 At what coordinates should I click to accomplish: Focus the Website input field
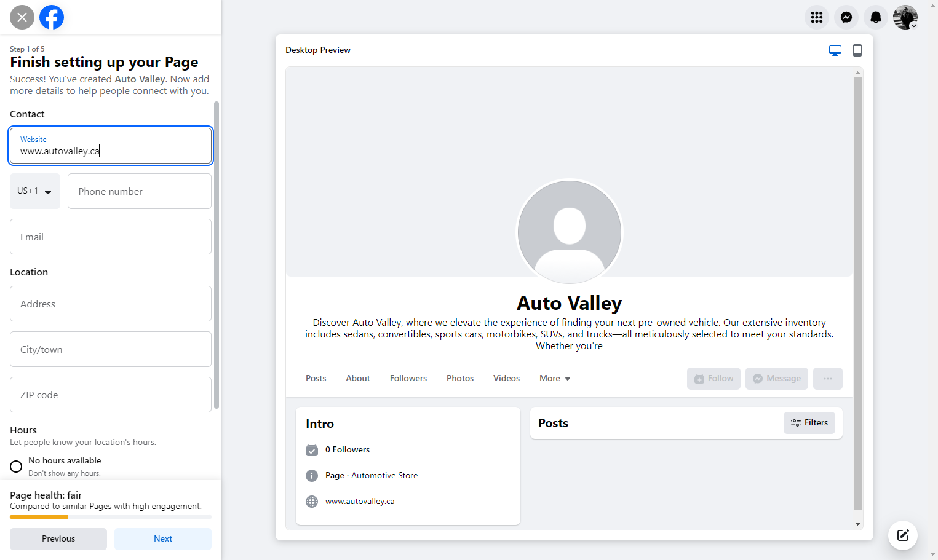point(111,146)
